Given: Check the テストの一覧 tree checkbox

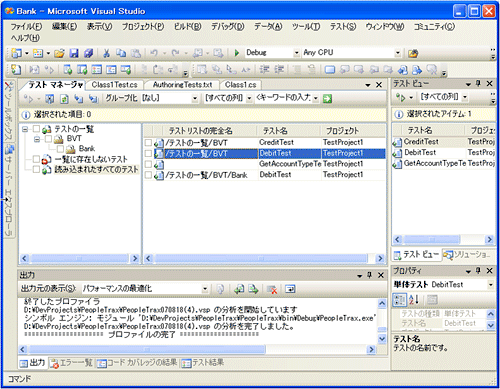Looking at the screenshot, I should pyautogui.click(x=36, y=129).
